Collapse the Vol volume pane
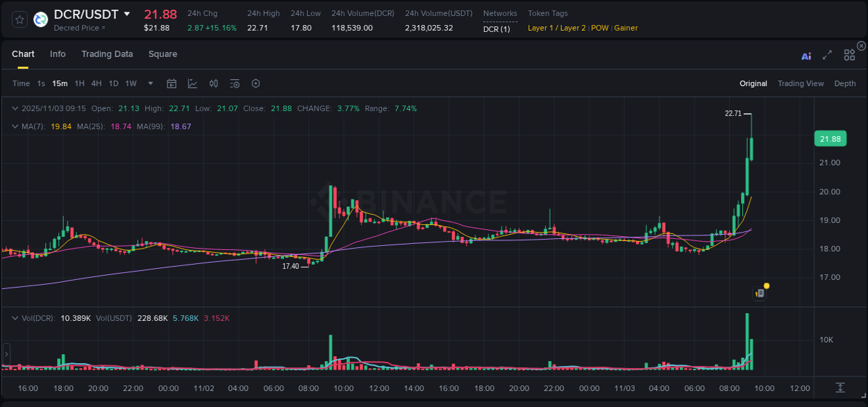 pos(15,317)
